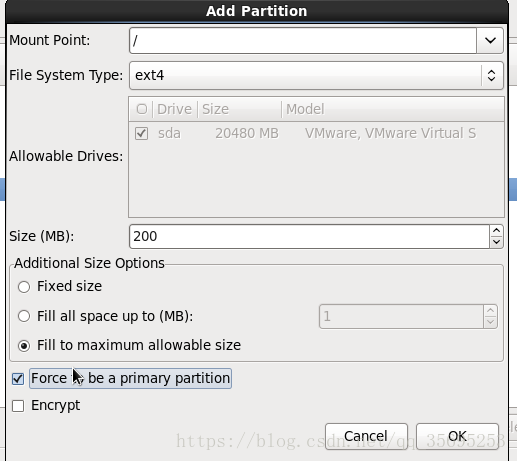Open the Mount Point dropdown arrow
Image resolution: width=517 pixels, height=461 pixels.
pos(490,40)
